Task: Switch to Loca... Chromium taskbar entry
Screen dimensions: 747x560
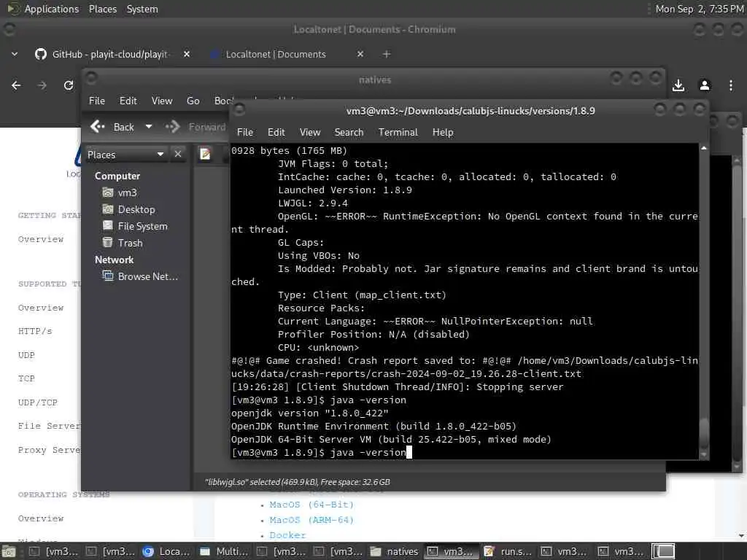Action: 166,552
